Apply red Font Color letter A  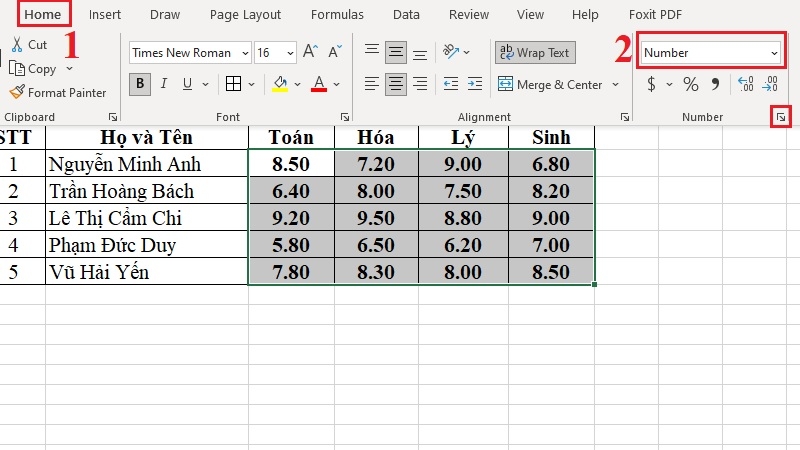point(319,84)
